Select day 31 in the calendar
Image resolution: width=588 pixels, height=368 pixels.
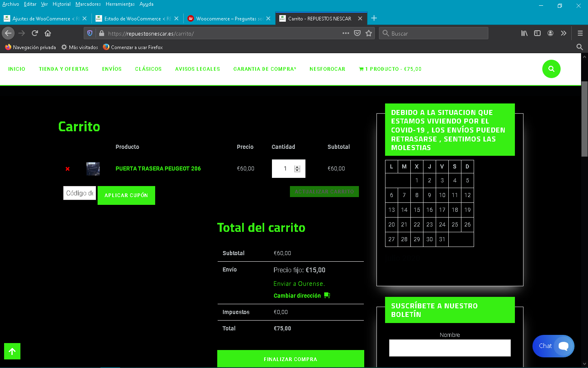pyautogui.click(x=442, y=239)
